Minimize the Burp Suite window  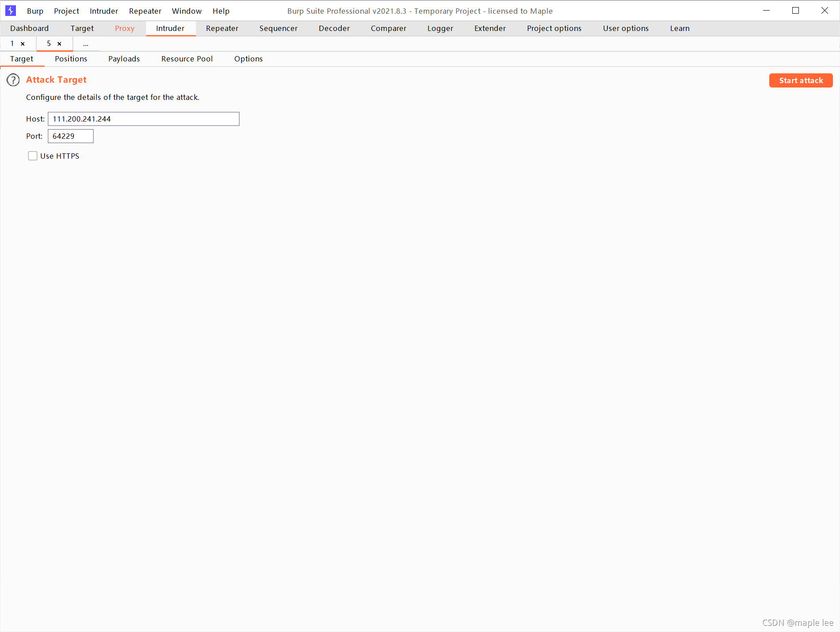767,11
